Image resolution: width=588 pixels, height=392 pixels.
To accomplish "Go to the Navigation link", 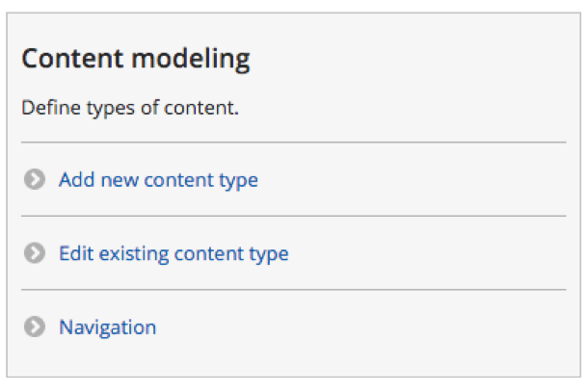I will pos(108,327).
